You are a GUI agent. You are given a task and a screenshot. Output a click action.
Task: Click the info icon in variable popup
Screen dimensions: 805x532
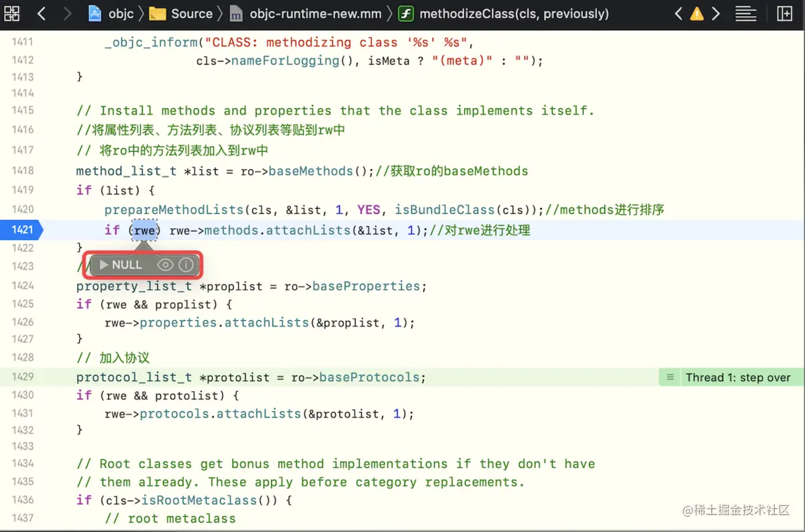coord(186,265)
